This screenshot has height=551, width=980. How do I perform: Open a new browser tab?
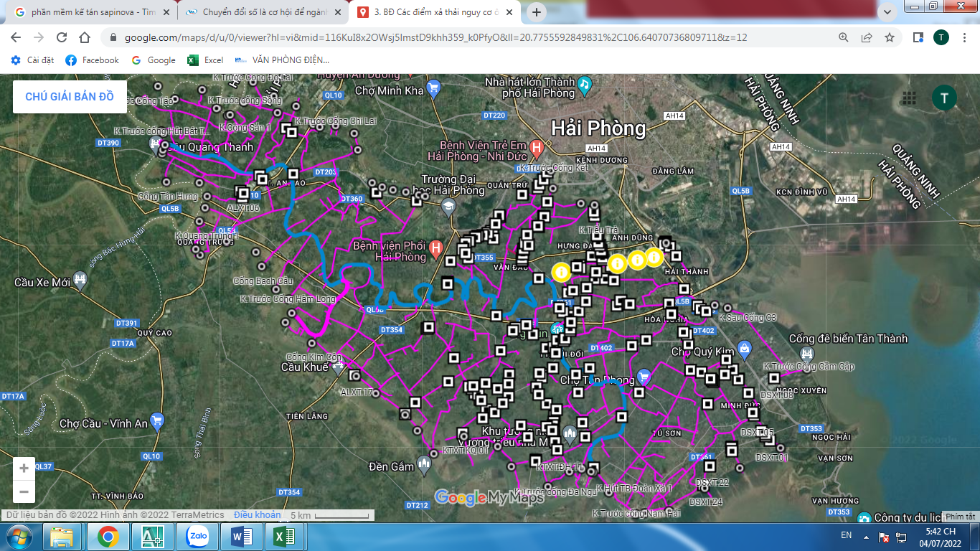coord(537,12)
